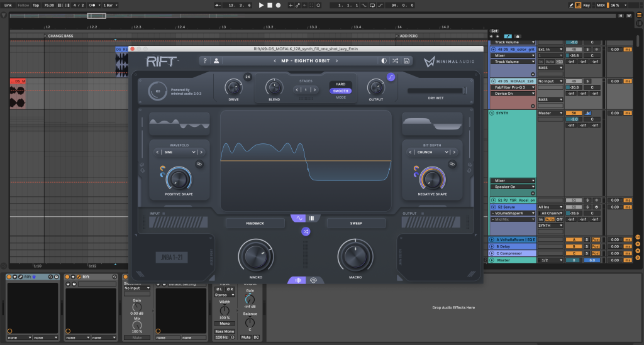This screenshot has width=644, height=345.
Task: Select the waveform view tab icon above Feedback
Action: (299, 218)
